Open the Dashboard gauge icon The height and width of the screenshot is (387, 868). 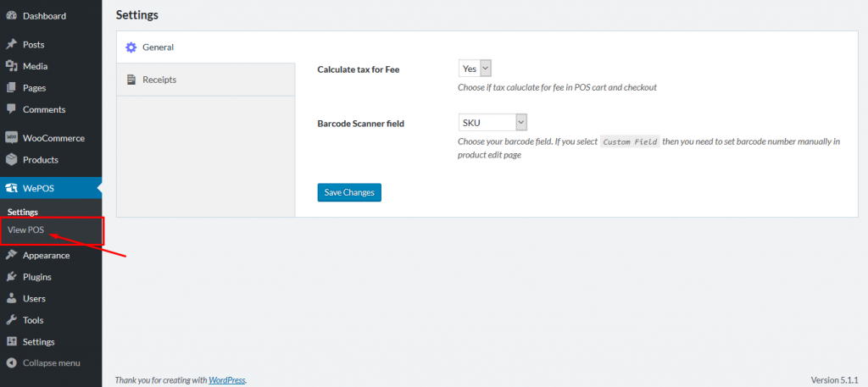(11, 16)
